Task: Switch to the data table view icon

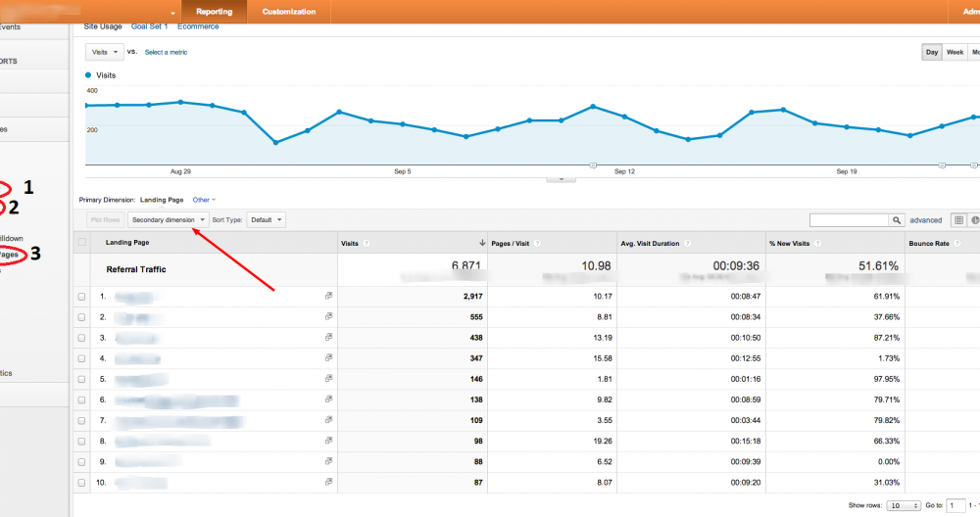Action: (959, 220)
